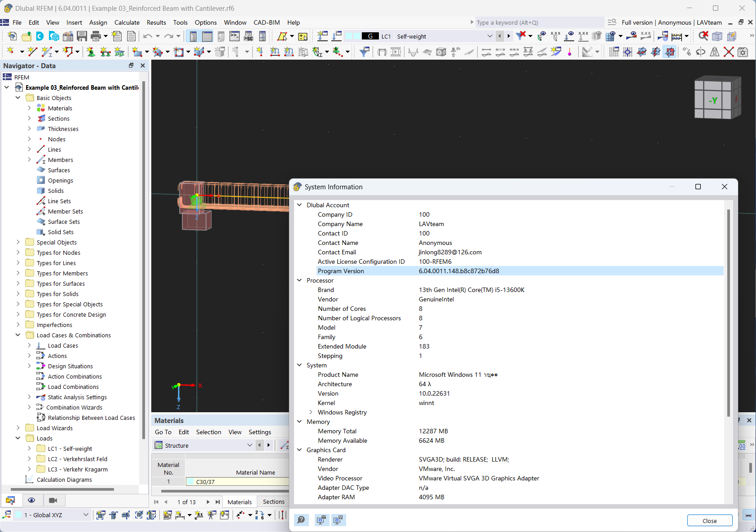Open the Go To menu in Materials panel
Screen dimensions: 756x532
pos(163,432)
